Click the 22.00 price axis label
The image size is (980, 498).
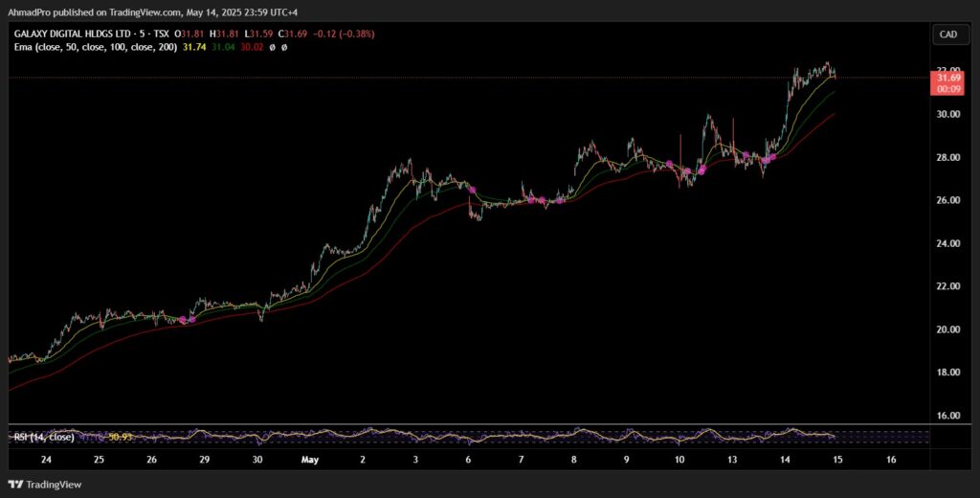948,286
